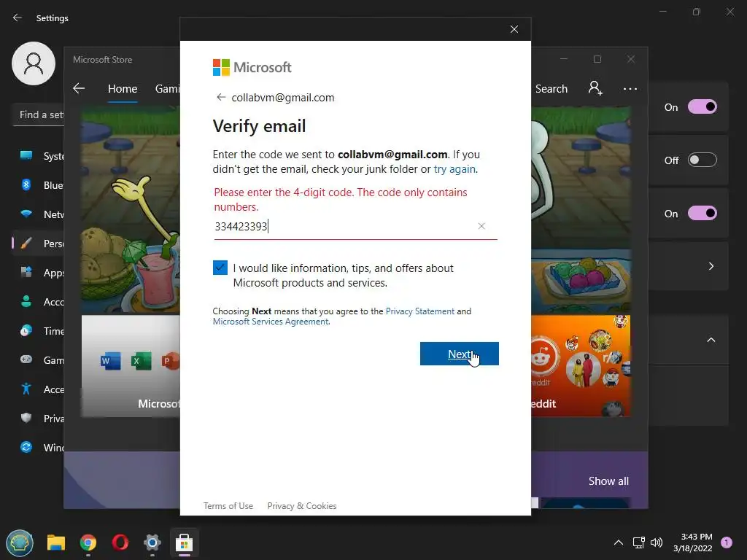Open the Microsoft Services Agreement link
This screenshot has height=560, width=747.
coord(271,322)
